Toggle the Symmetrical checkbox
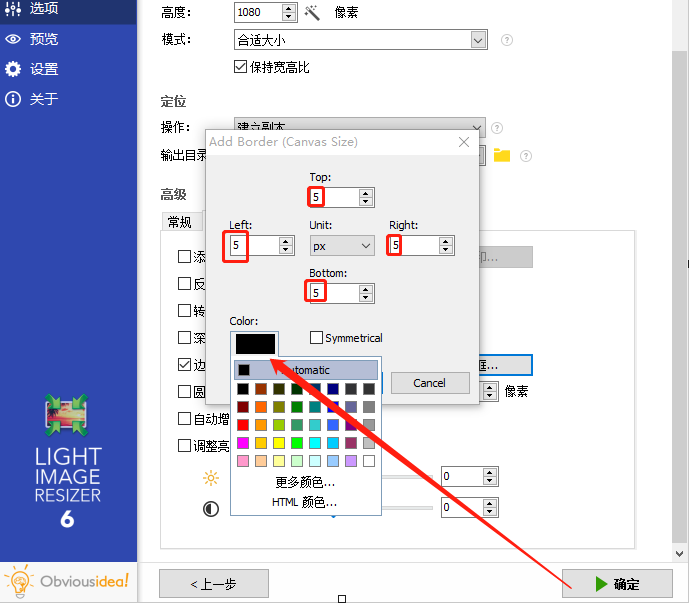 point(316,338)
